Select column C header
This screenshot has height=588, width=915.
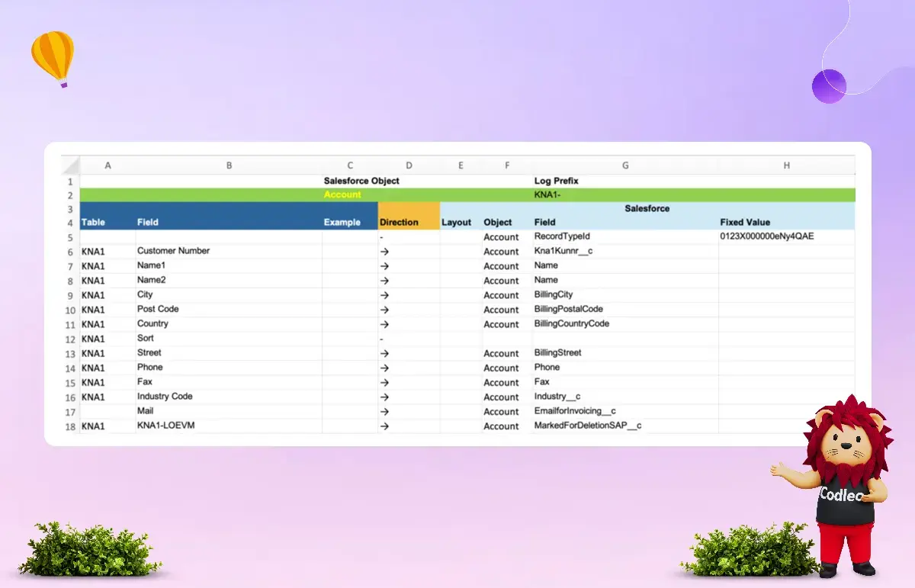point(350,165)
